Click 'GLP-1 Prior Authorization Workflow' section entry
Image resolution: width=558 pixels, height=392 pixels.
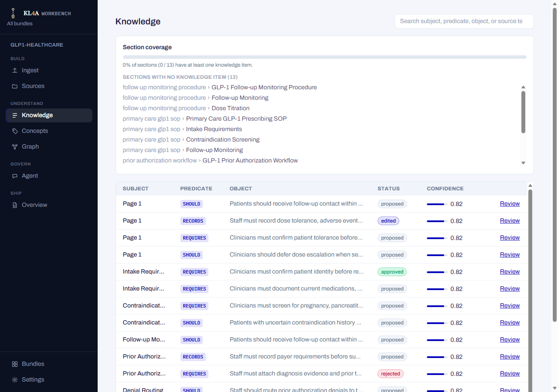click(250, 160)
